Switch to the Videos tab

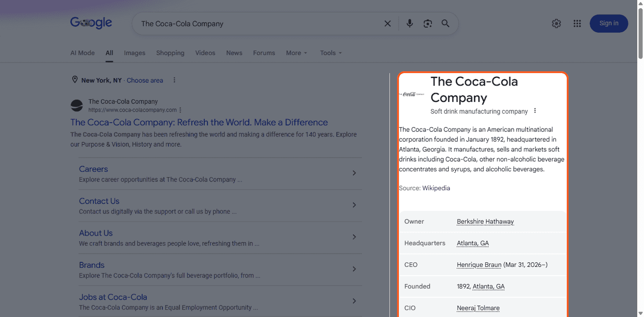205,53
